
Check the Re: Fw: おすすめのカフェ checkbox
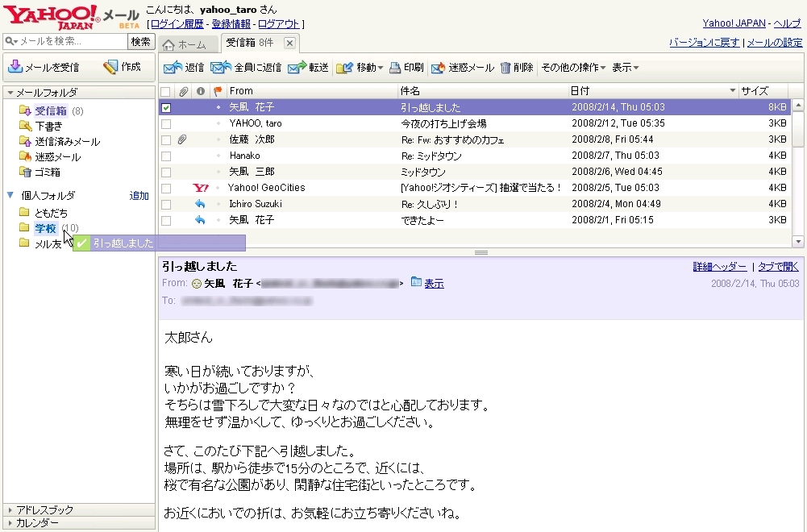point(166,140)
